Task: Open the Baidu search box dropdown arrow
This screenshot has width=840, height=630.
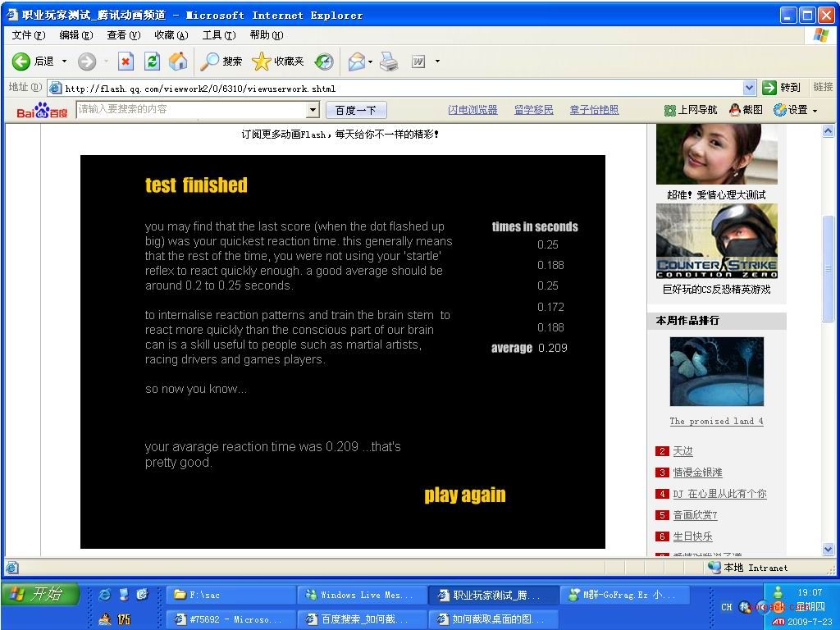Action: tap(313, 110)
